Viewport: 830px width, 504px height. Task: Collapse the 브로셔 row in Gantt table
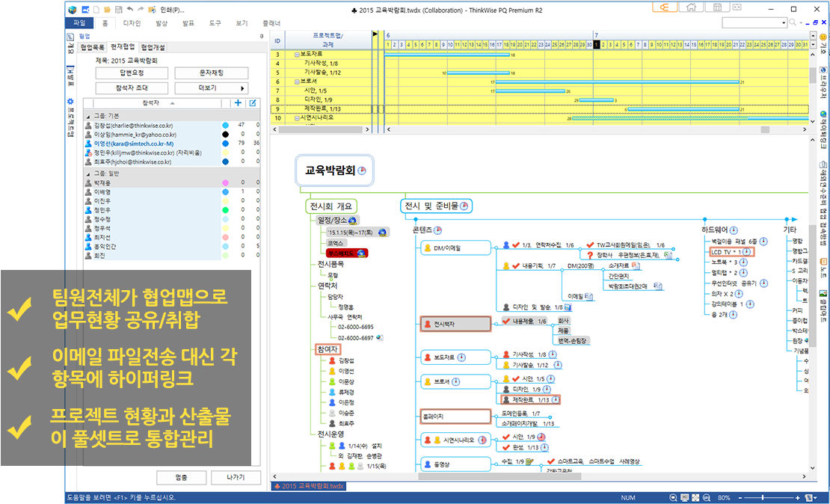point(297,82)
